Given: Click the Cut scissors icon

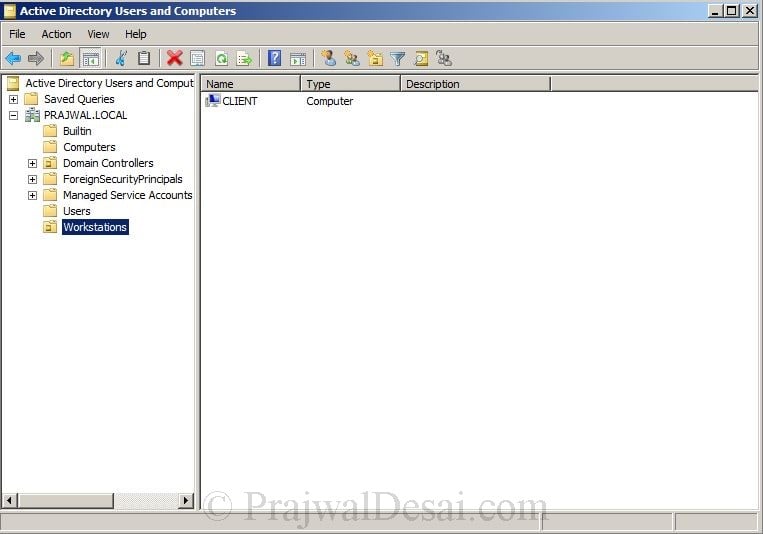Looking at the screenshot, I should (x=121, y=59).
